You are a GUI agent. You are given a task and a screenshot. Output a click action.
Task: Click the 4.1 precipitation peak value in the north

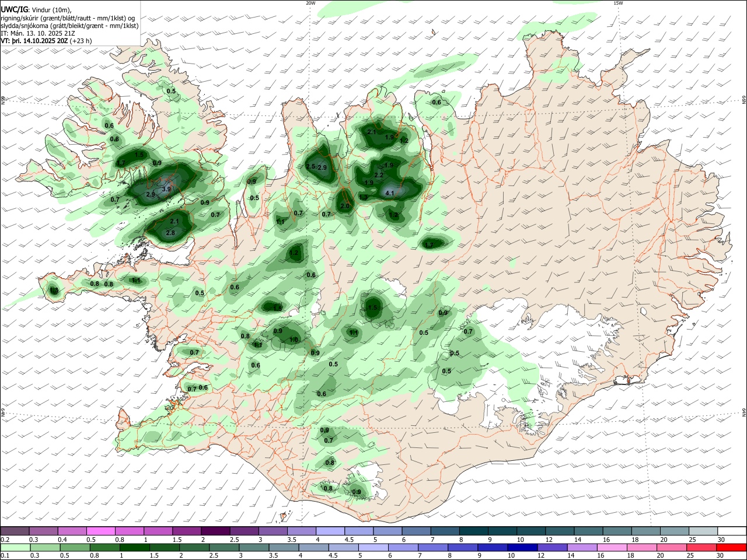point(390,192)
